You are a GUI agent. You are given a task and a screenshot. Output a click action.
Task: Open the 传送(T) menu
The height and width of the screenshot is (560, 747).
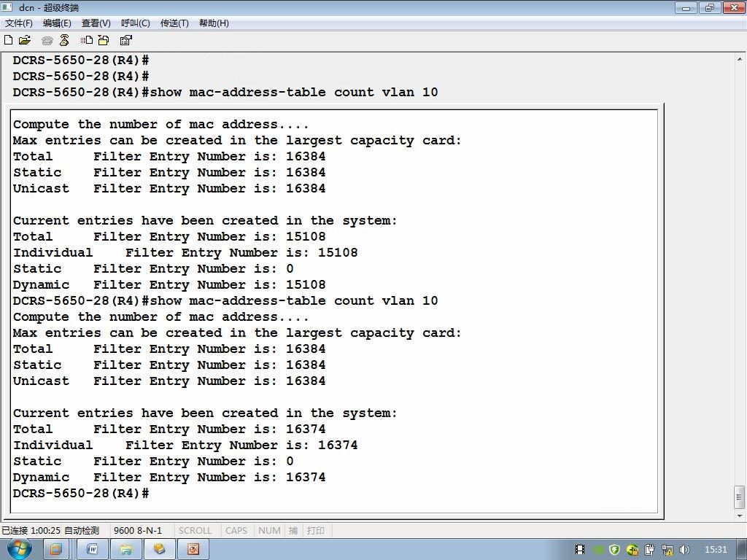tap(174, 23)
